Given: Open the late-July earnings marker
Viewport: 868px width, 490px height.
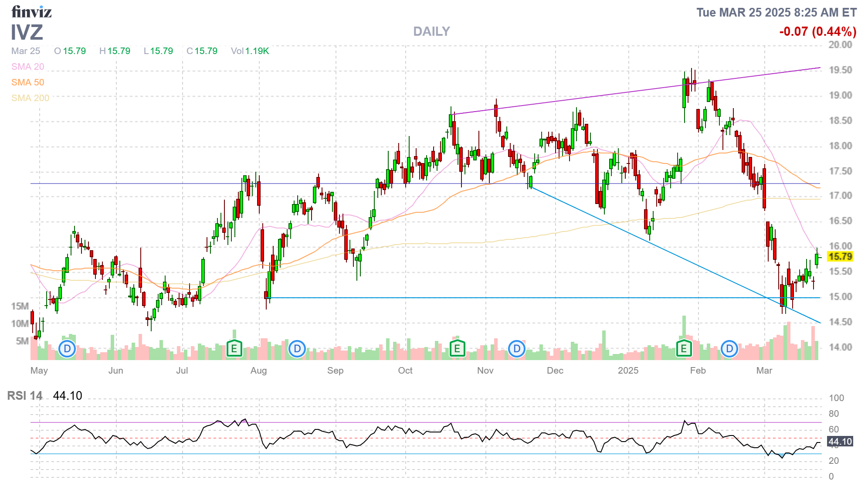Looking at the screenshot, I should pos(234,349).
